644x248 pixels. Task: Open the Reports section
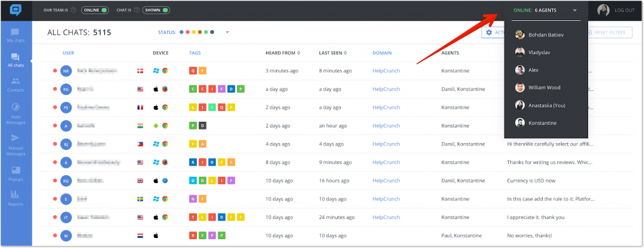pyautogui.click(x=16, y=199)
